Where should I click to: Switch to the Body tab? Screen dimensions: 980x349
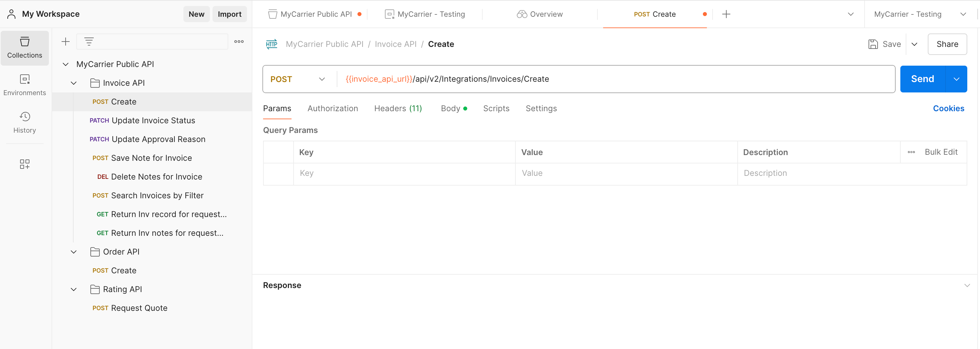454,109
